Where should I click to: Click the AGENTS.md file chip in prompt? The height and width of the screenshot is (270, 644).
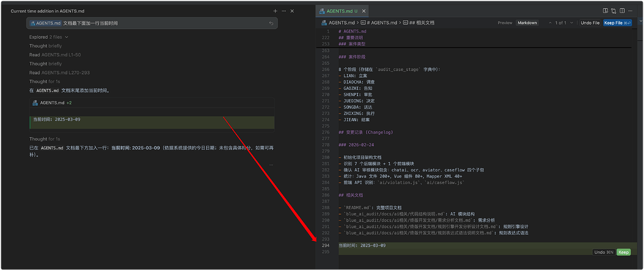tap(45, 23)
